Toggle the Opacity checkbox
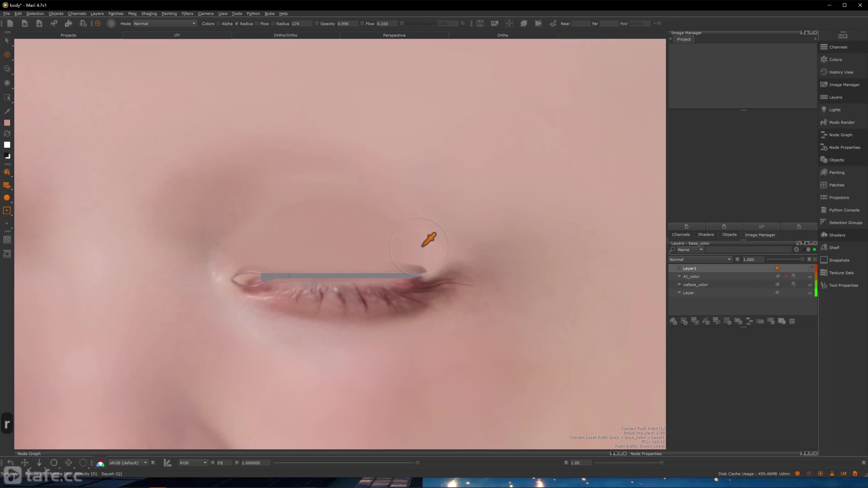Screen dimensions: 868x488 point(317,23)
